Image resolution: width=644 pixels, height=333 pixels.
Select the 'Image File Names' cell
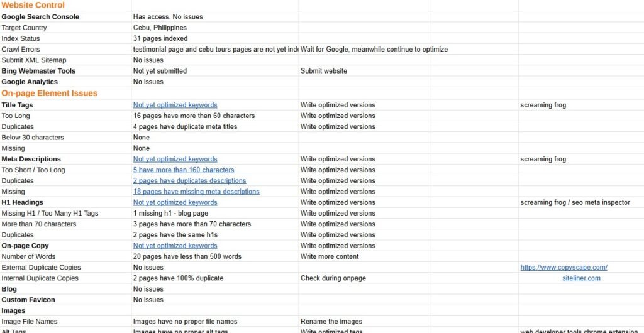click(65, 322)
